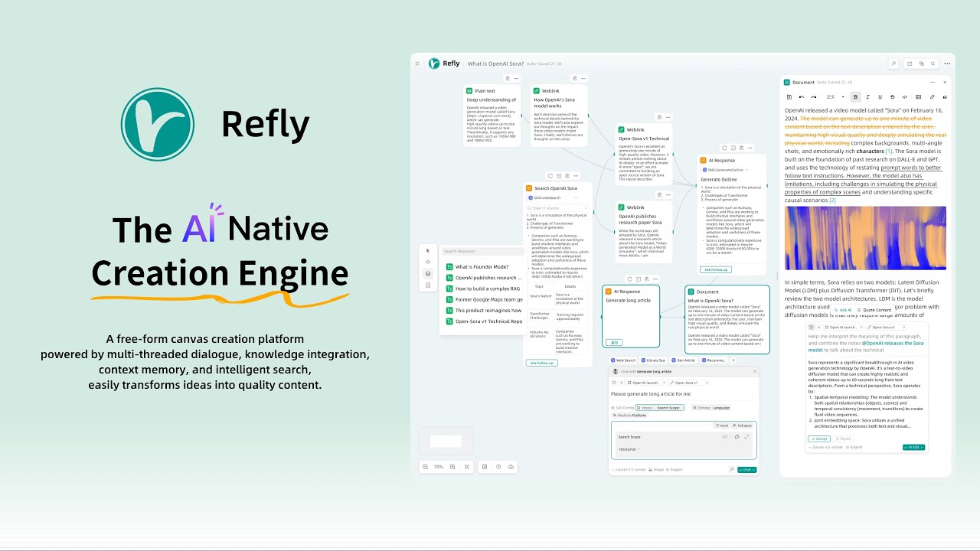Select the Web Search skill tab
The height and width of the screenshot is (551, 980).
tap(624, 360)
